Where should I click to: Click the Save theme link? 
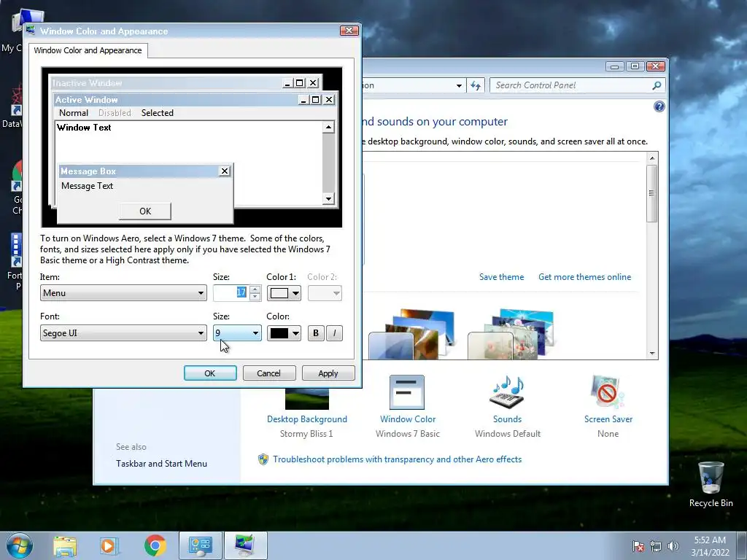(x=501, y=276)
